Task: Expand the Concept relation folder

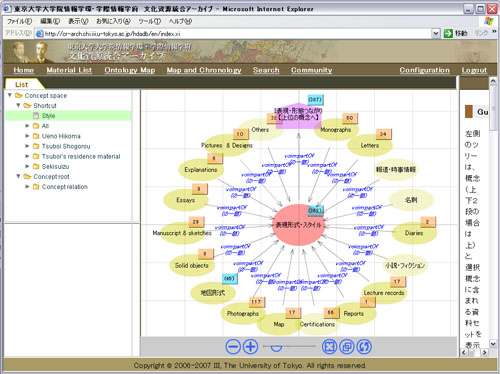Action: [27, 186]
